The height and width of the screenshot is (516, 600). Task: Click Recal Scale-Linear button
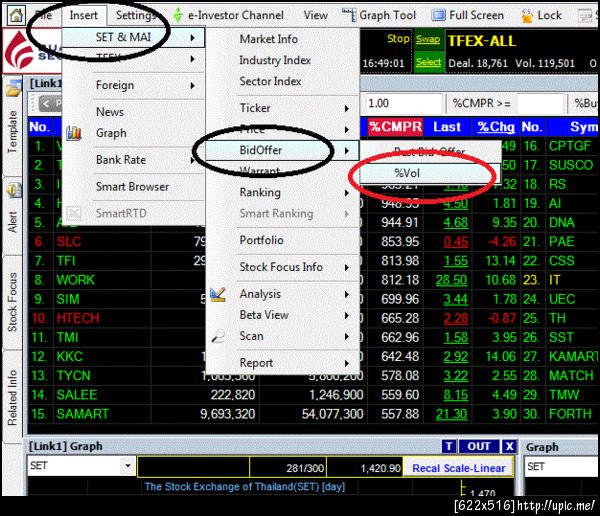coord(458,468)
